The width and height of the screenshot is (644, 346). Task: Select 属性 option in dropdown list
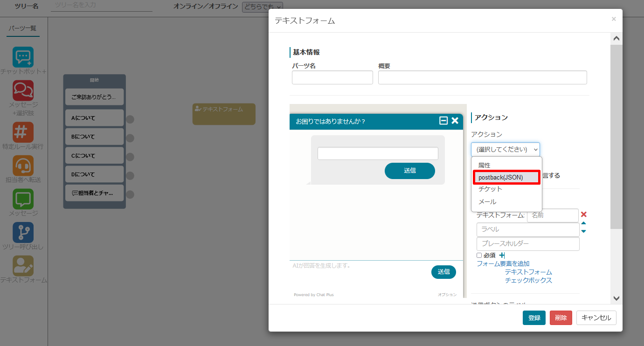coord(484,165)
